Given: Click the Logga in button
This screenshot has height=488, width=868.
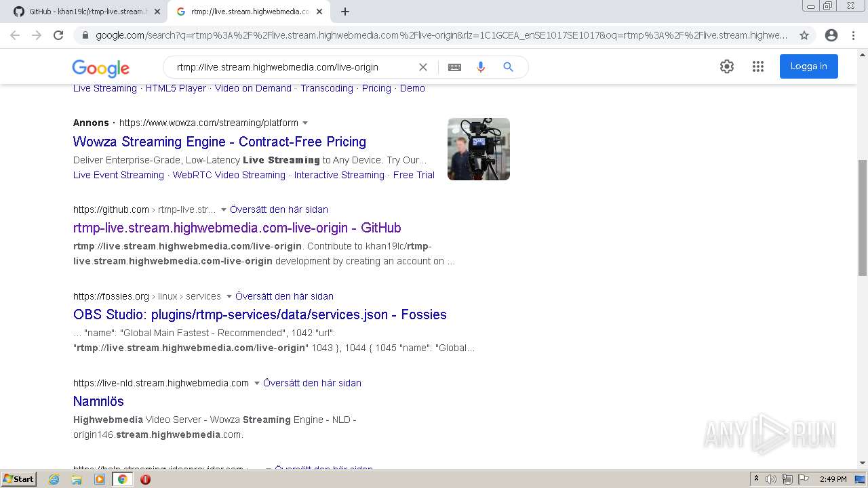Looking at the screenshot, I should point(808,66).
